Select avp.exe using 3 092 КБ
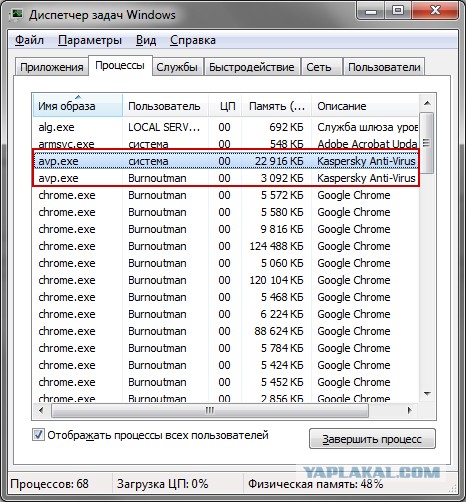The width and height of the screenshot is (466, 502). [226, 178]
